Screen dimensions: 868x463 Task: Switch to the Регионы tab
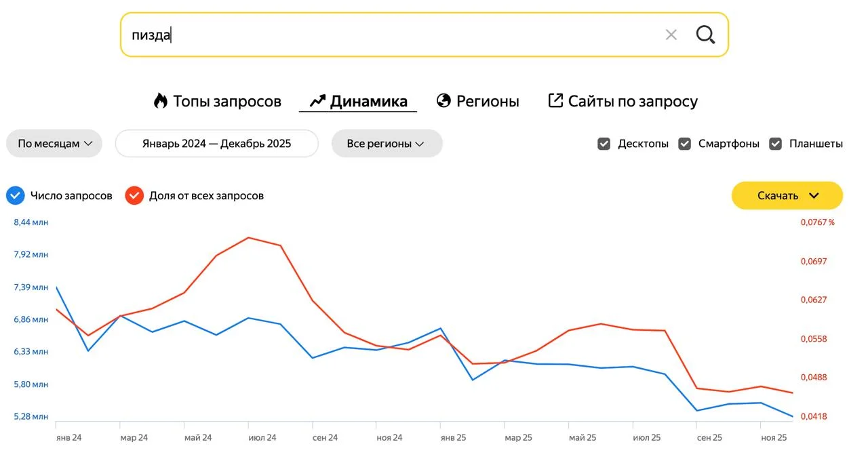pyautogui.click(x=488, y=101)
